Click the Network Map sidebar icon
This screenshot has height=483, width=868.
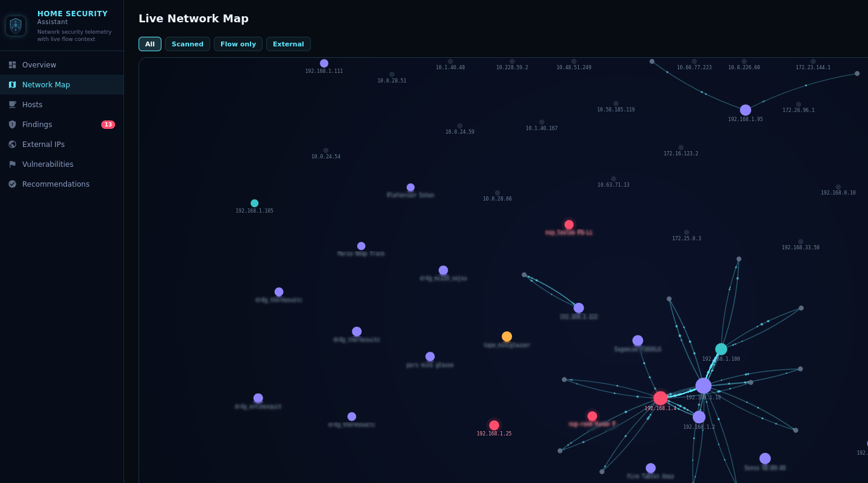[x=12, y=85]
